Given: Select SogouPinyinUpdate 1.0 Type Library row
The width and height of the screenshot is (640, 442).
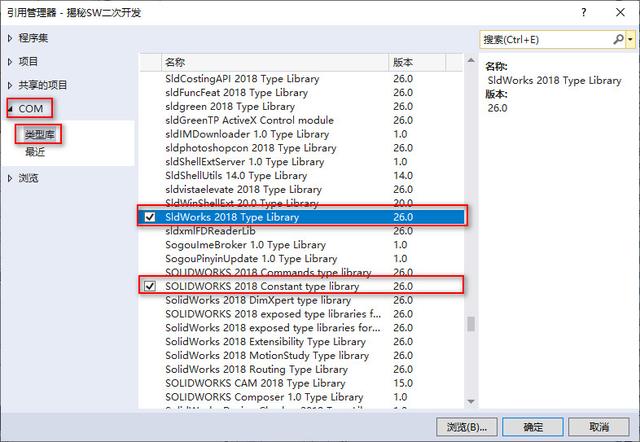Looking at the screenshot, I should pyautogui.click(x=301, y=259).
